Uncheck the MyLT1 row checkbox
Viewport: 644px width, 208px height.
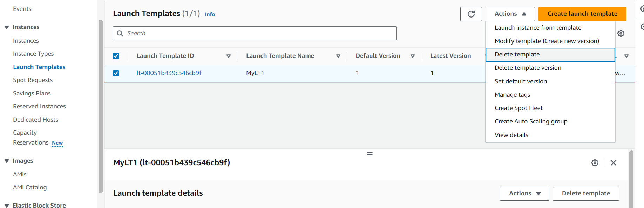pos(116,73)
